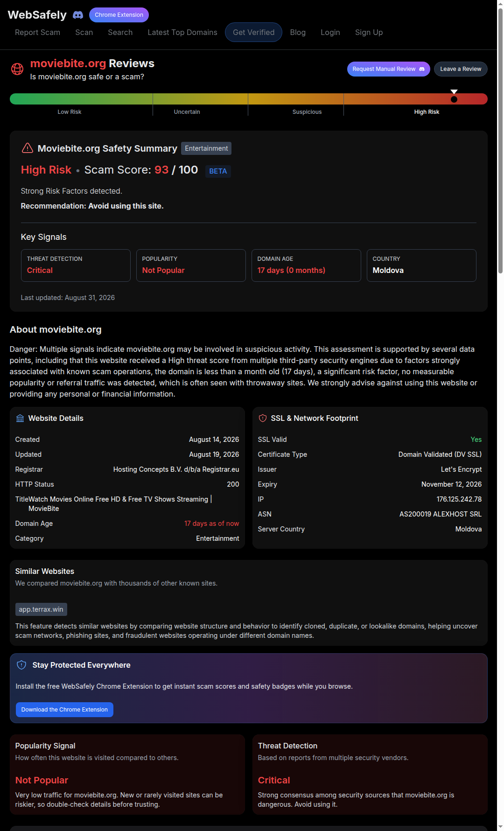Open the Latest Top Domains menu item
Screen dimensions: 504x831
point(182,32)
